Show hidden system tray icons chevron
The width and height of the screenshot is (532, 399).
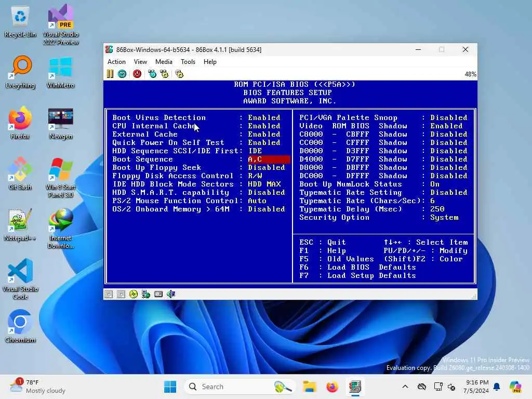(x=405, y=387)
